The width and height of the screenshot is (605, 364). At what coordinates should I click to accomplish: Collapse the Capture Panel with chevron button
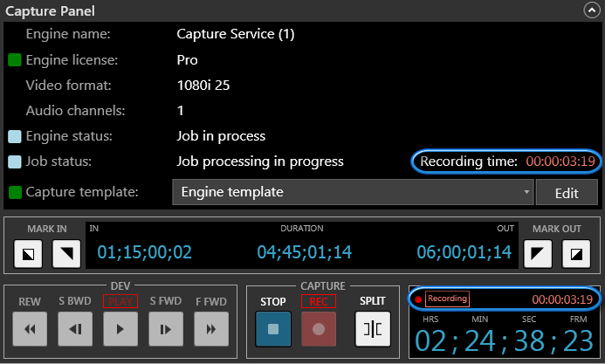point(592,10)
